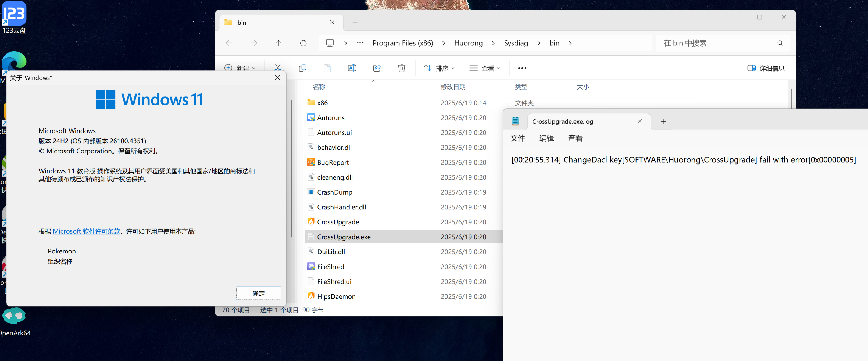Screen dimensions: 868x361
Task: Expand the chevron after Huorong in path
Action: click(493, 43)
